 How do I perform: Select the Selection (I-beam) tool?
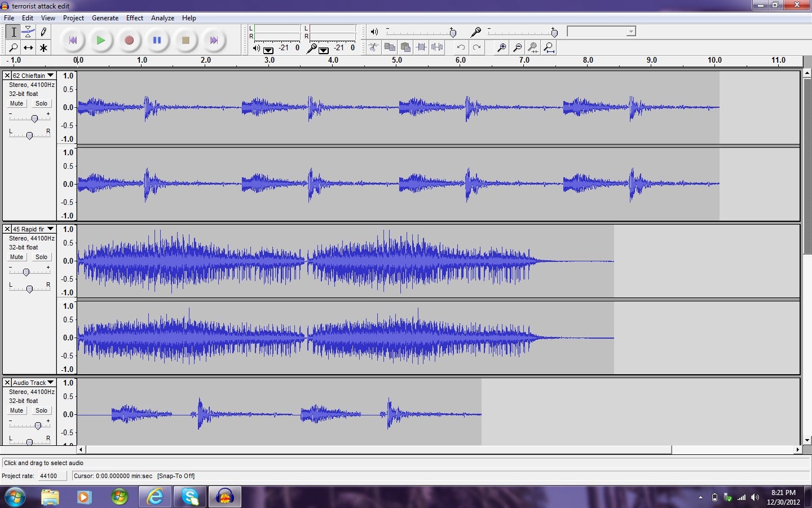(14, 32)
